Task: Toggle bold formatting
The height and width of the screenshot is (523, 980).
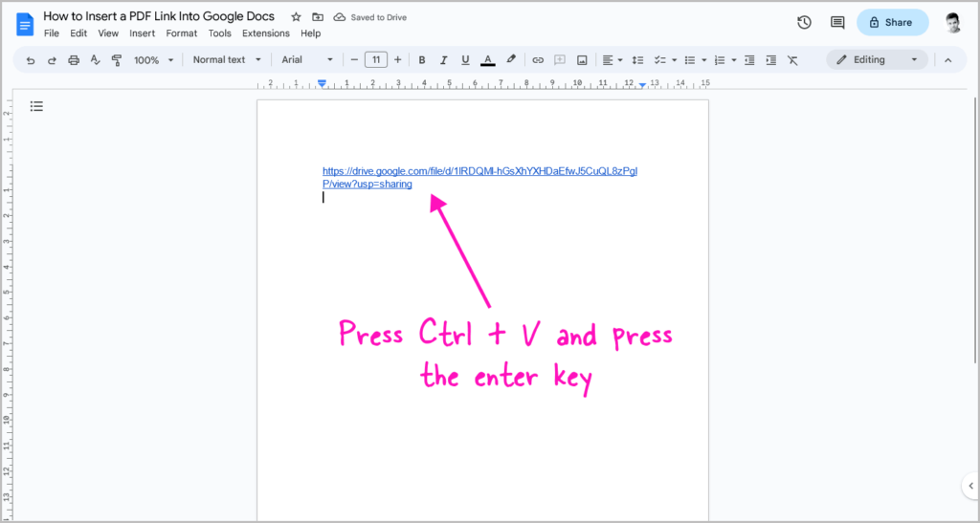Action: point(422,60)
